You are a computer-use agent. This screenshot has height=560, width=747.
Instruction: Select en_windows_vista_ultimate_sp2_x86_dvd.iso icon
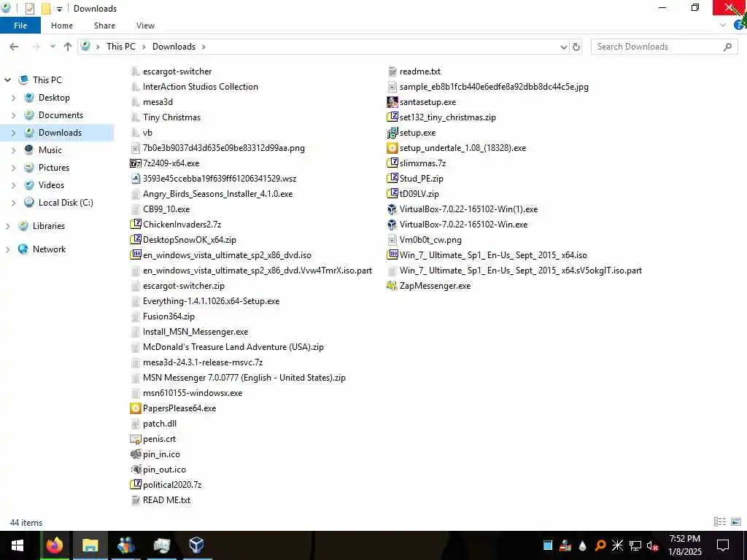tap(135, 254)
